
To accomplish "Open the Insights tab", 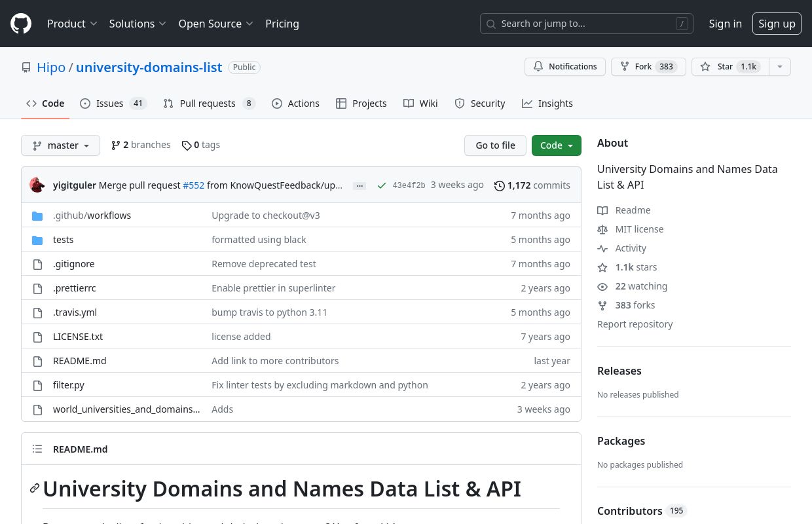I will (x=547, y=103).
